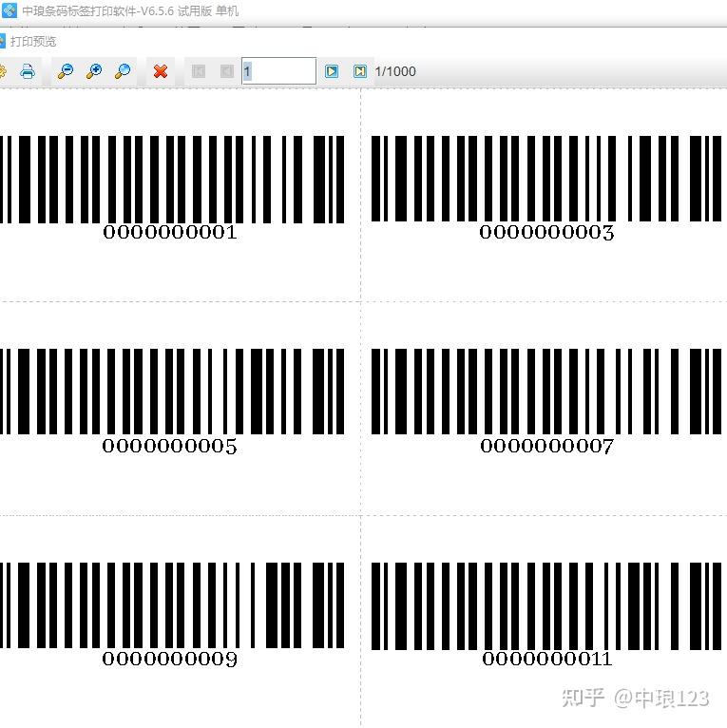Zoom out with the minus magnifier
Viewport: 727px width, 728px height.
(x=66, y=71)
